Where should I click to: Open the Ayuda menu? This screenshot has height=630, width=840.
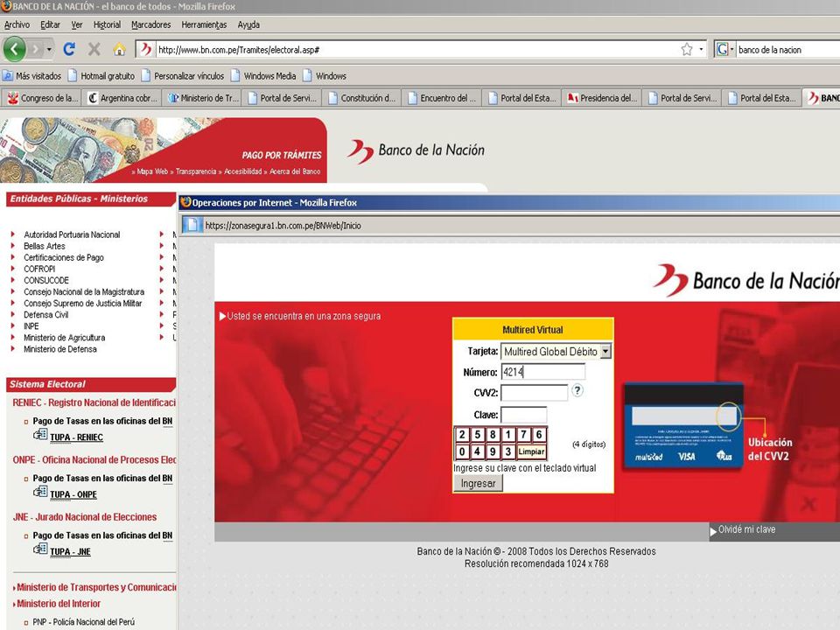click(x=248, y=24)
